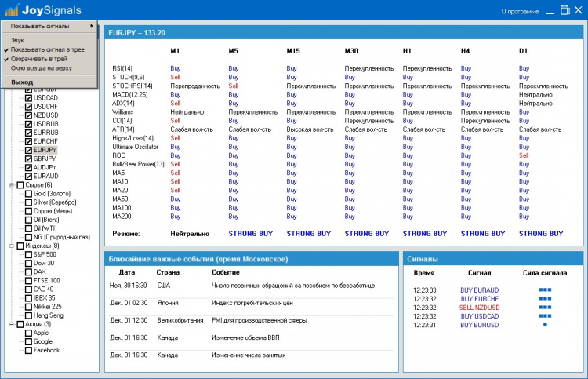588x379 pixels.
Task: Minimize the JoySignals window
Action: click(550, 11)
